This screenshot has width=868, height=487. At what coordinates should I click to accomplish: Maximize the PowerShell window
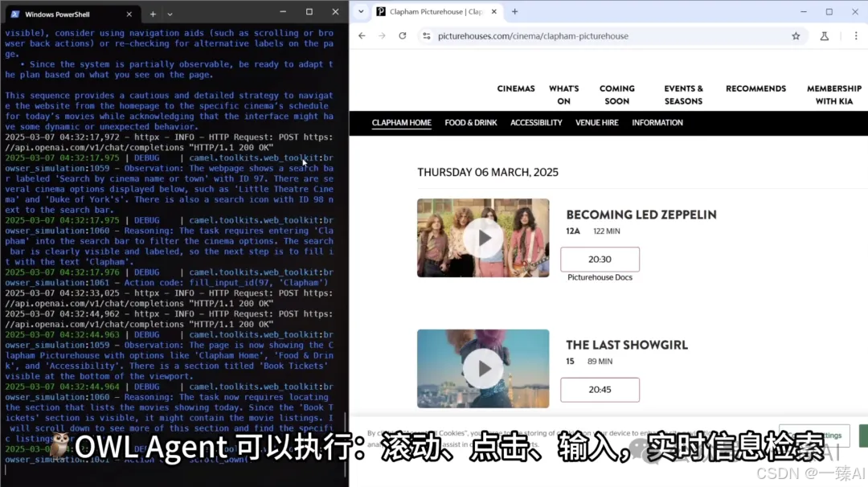[309, 11]
